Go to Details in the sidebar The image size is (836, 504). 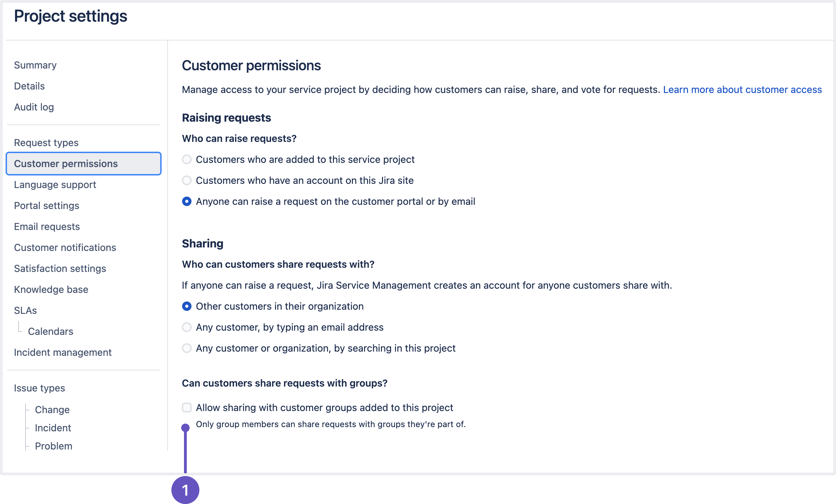coord(29,86)
